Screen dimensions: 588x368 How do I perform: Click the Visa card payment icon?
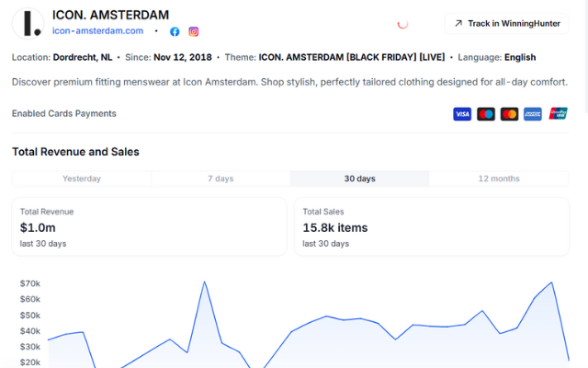tap(462, 114)
